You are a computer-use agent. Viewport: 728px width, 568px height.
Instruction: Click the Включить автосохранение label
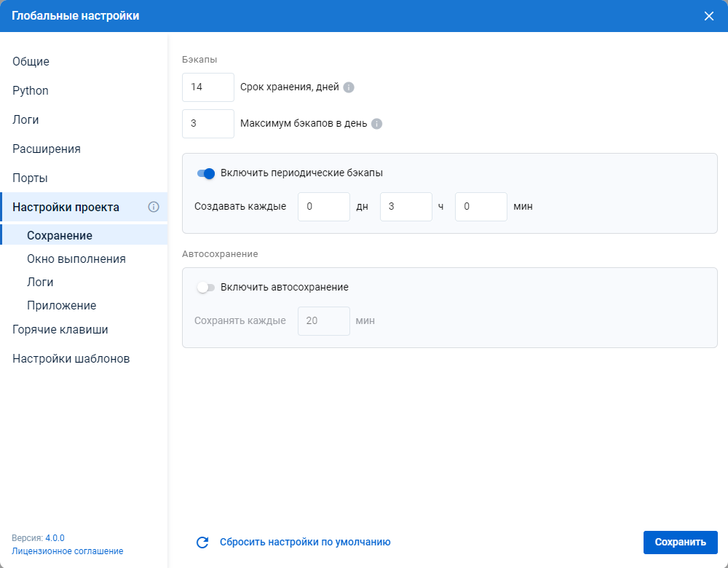285,288
